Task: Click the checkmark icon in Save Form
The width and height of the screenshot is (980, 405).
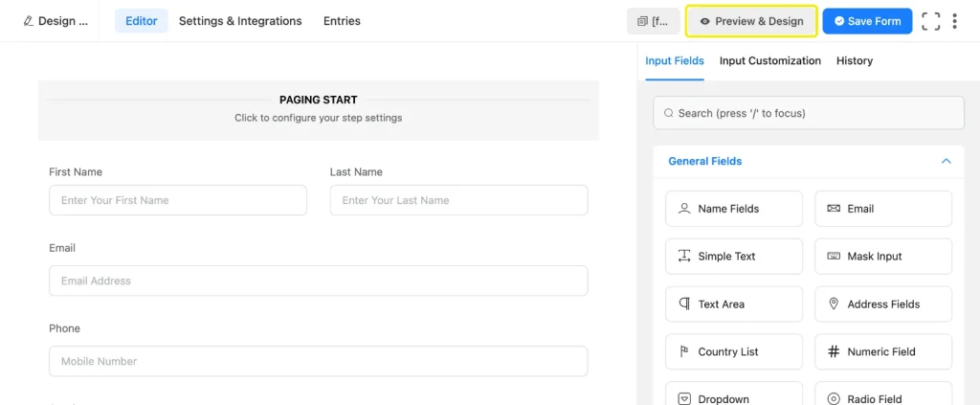Action: tap(839, 21)
